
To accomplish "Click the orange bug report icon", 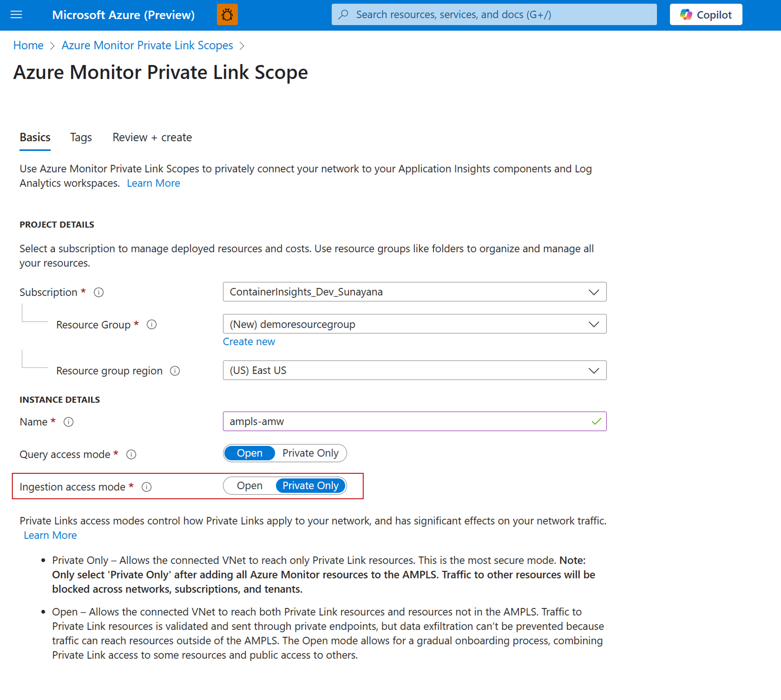I will point(227,15).
